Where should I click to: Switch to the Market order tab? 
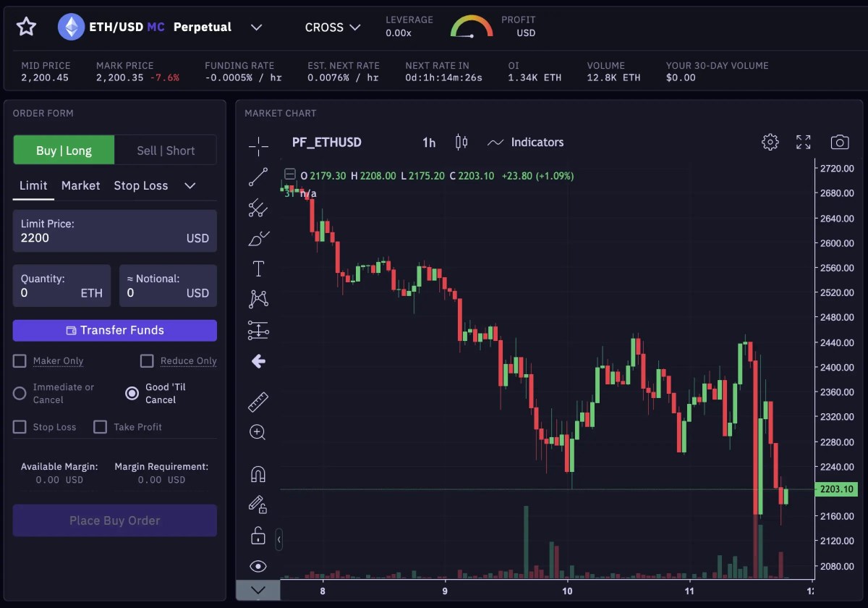(80, 185)
